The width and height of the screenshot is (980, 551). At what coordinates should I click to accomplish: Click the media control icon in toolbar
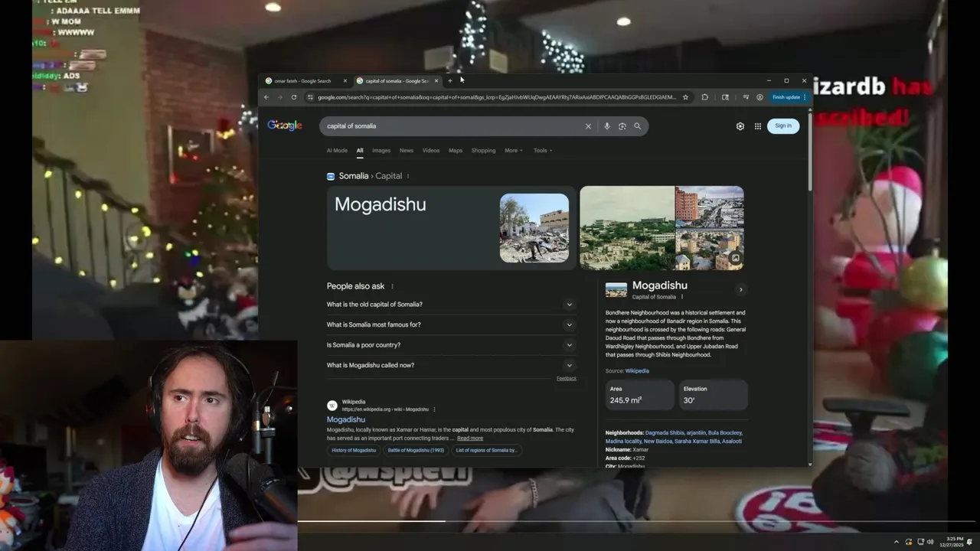pyautogui.click(x=746, y=97)
